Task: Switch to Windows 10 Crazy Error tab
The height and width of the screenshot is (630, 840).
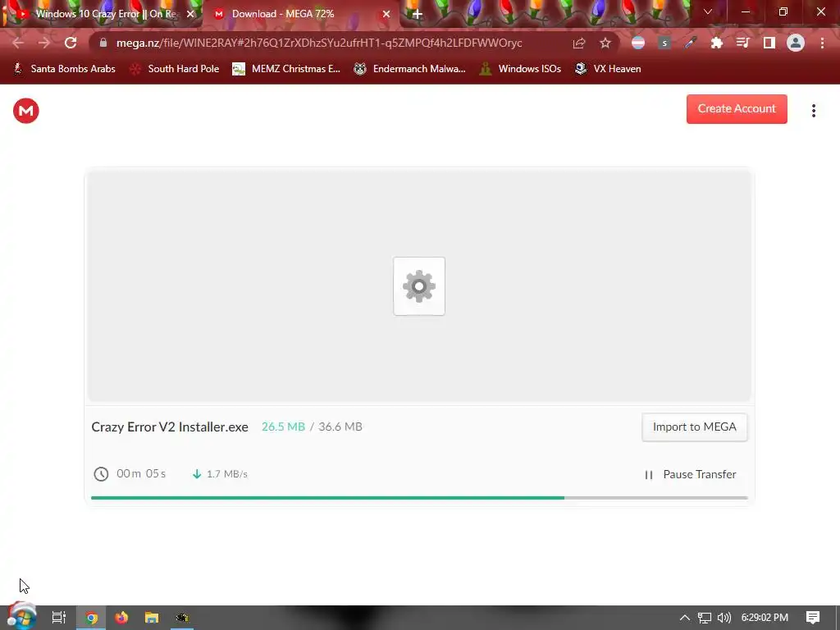Action: click(x=102, y=14)
